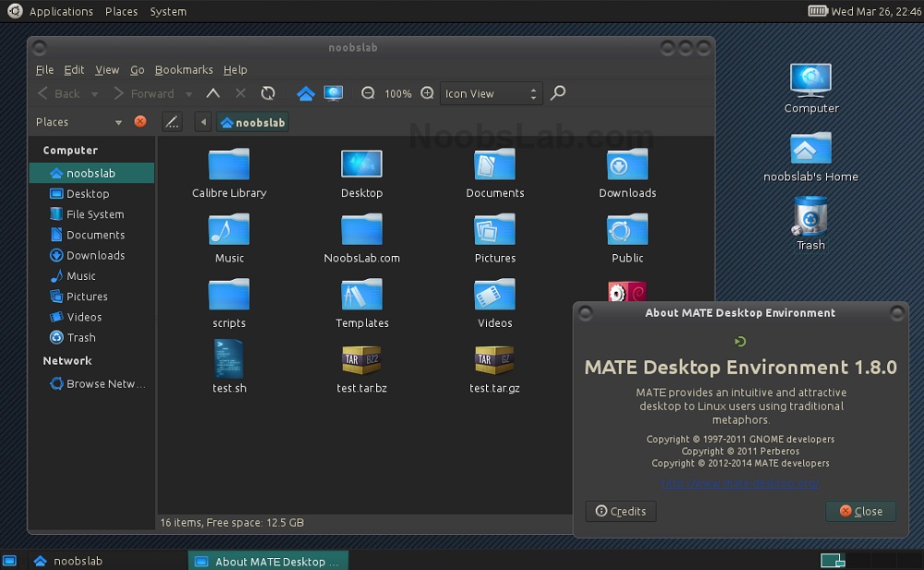
Task: Open noobslab's Home desktop icon
Action: pos(811,157)
